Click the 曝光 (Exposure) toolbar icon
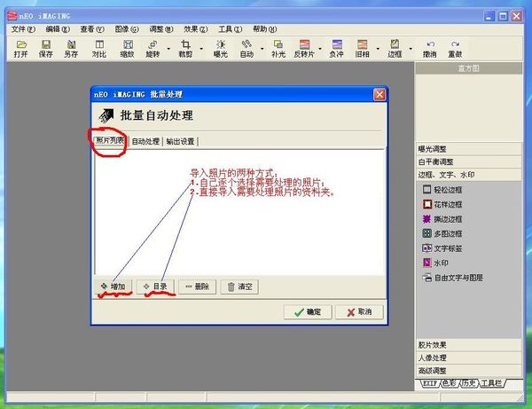 220,48
